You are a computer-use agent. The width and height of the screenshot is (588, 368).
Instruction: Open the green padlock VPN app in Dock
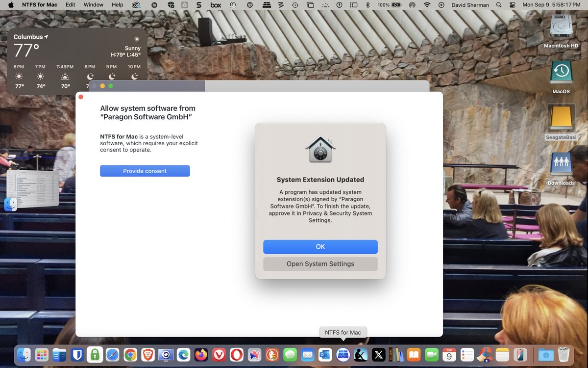point(95,354)
